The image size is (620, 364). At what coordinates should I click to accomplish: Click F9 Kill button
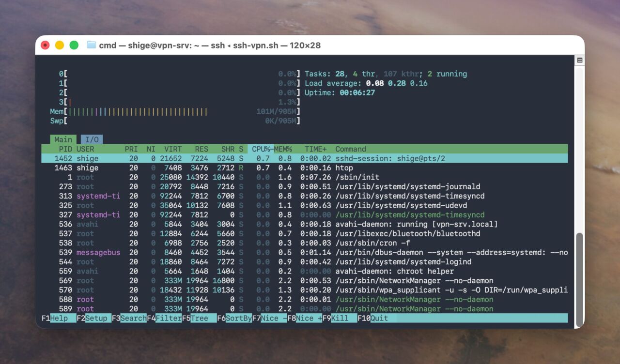point(340,318)
